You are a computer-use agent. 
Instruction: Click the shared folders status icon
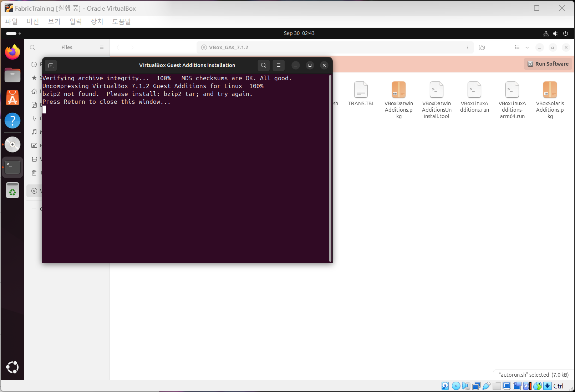click(497, 386)
